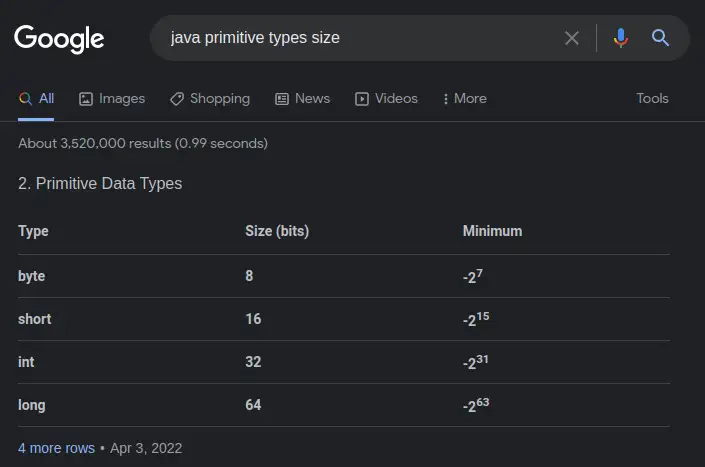Open the Images results tab
This screenshot has height=467, width=705.
point(112,98)
